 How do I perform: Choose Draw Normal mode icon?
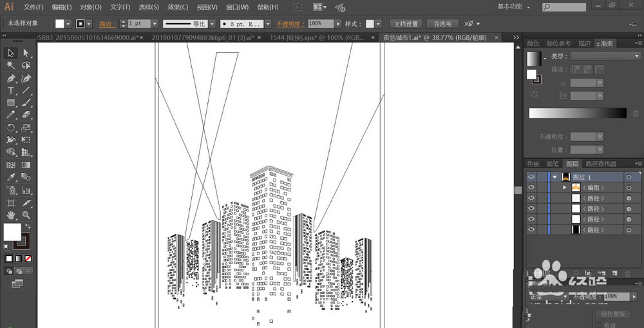coord(9,271)
